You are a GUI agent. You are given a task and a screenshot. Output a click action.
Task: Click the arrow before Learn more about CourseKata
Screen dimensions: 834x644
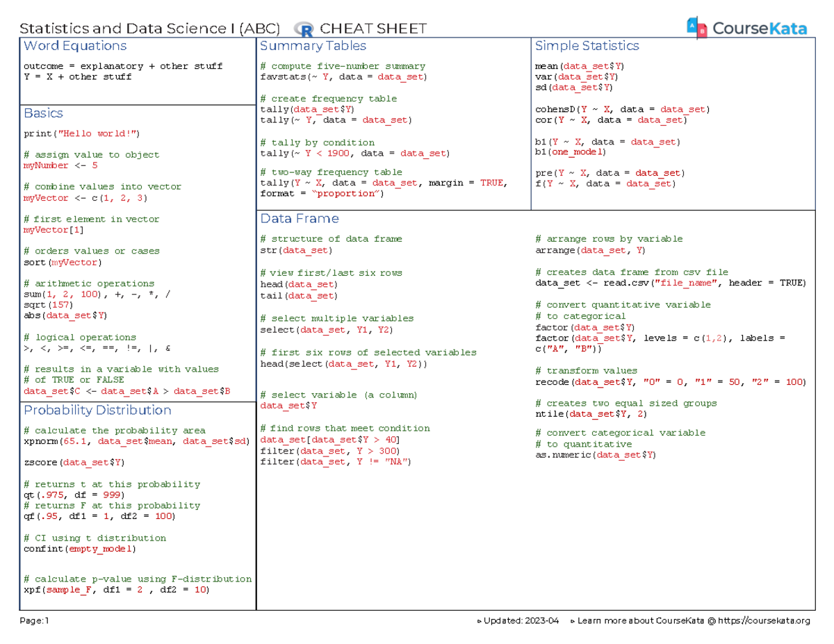click(x=571, y=621)
